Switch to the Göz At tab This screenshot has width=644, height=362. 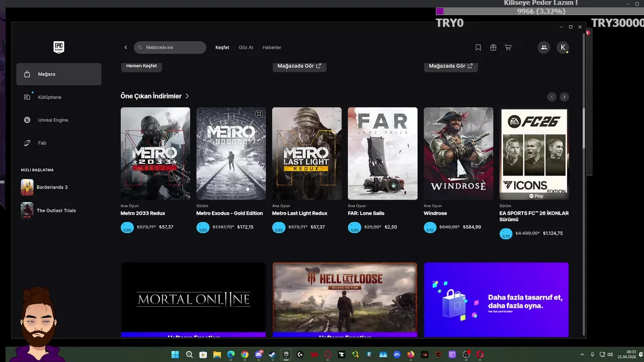click(x=246, y=47)
